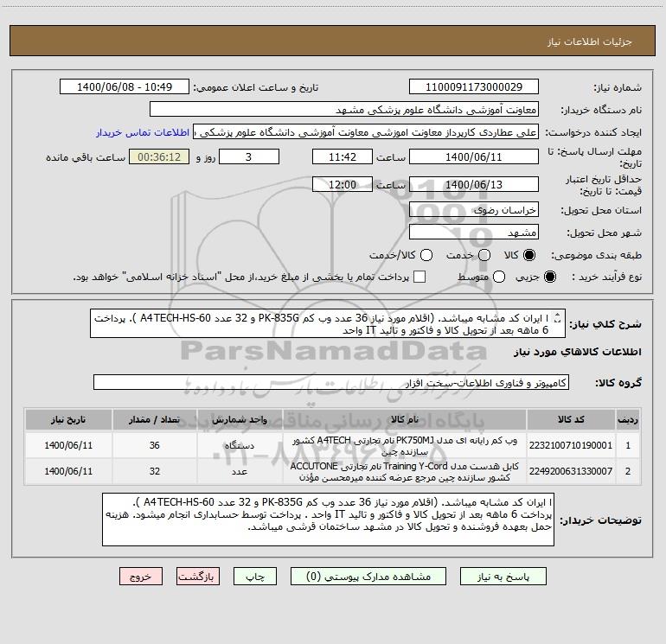
Task: Click the شرح کلی نیاز description box
Action: point(328,324)
